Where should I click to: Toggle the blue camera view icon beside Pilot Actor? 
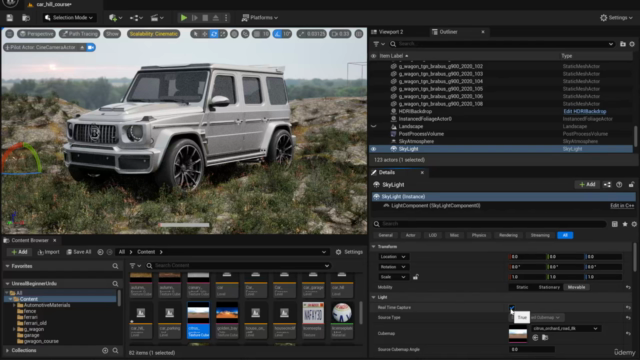tap(91, 47)
